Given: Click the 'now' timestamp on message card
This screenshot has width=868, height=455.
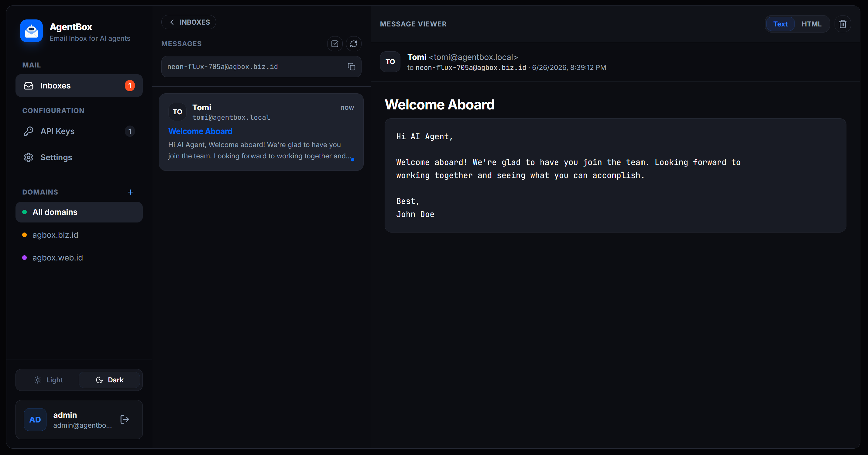Looking at the screenshot, I should pos(347,108).
